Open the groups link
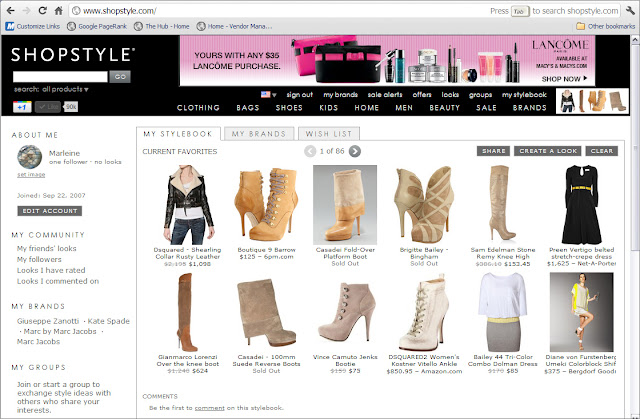 [480, 95]
